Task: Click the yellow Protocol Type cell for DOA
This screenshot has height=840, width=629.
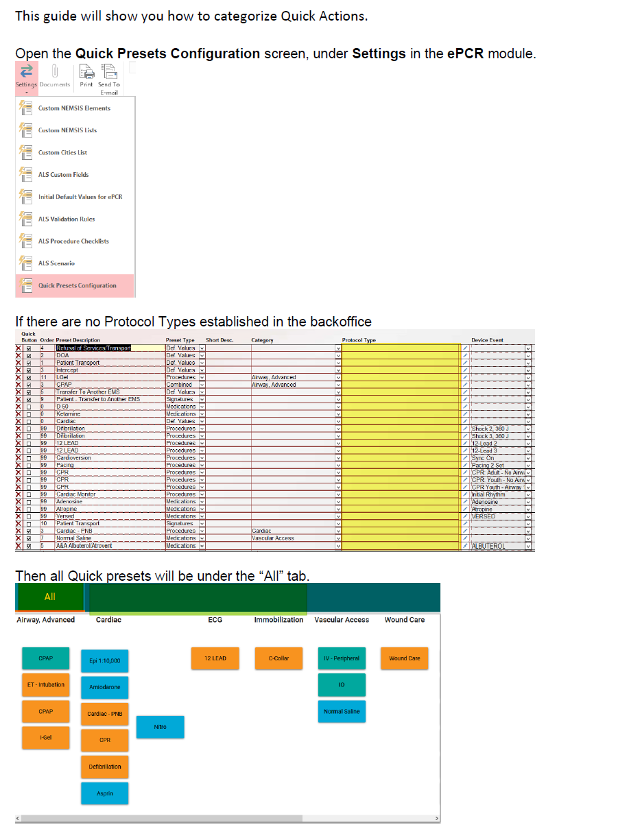Action: (401, 355)
